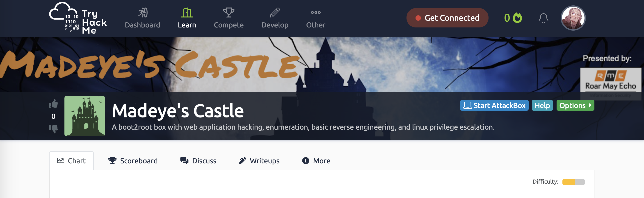Click the Help button
The height and width of the screenshot is (198, 644).
[542, 105]
